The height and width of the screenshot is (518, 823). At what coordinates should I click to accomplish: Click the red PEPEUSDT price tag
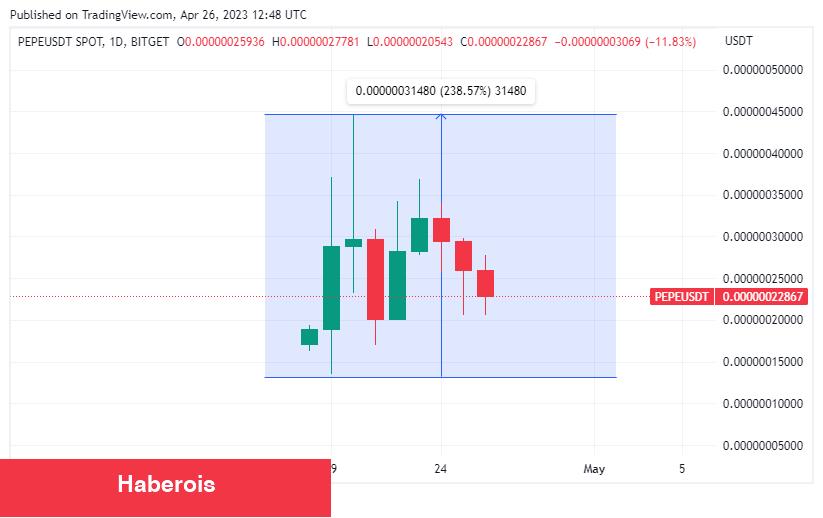tap(682, 297)
